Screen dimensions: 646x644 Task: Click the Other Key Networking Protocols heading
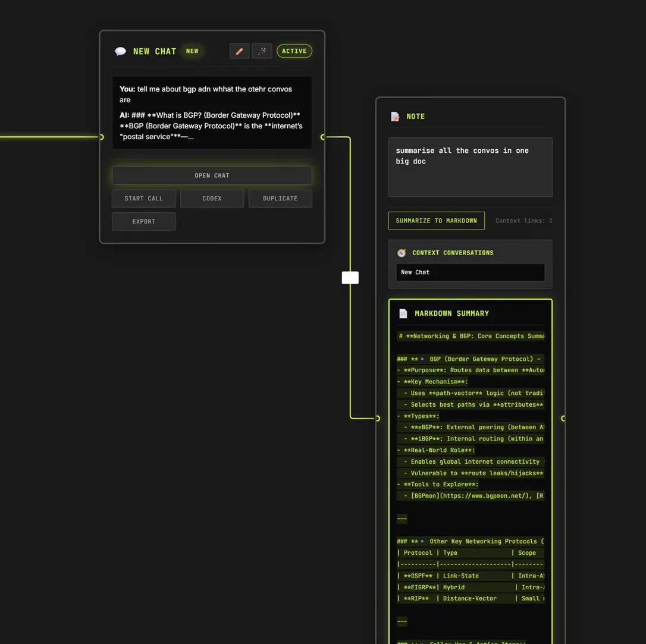tap(471, 542)
